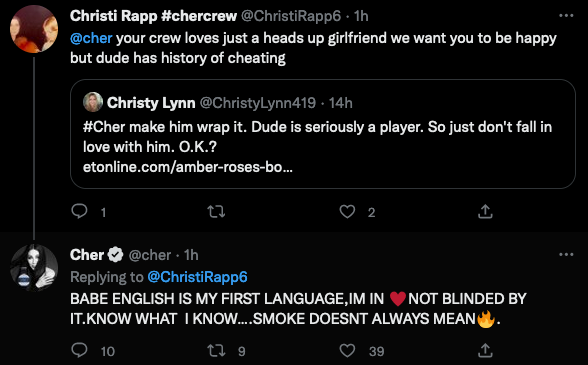Click Cher's verified badge

coord(115,255)
